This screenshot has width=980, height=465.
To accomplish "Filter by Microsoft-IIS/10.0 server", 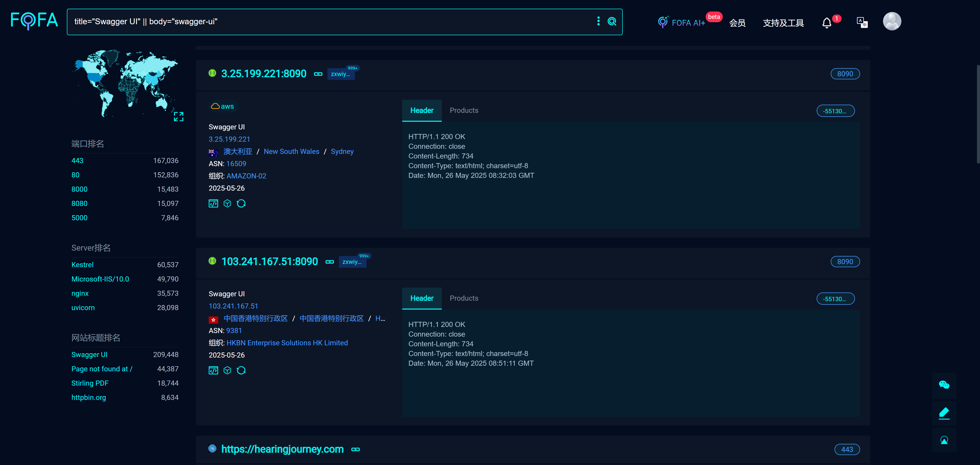I will coord(100,279).
